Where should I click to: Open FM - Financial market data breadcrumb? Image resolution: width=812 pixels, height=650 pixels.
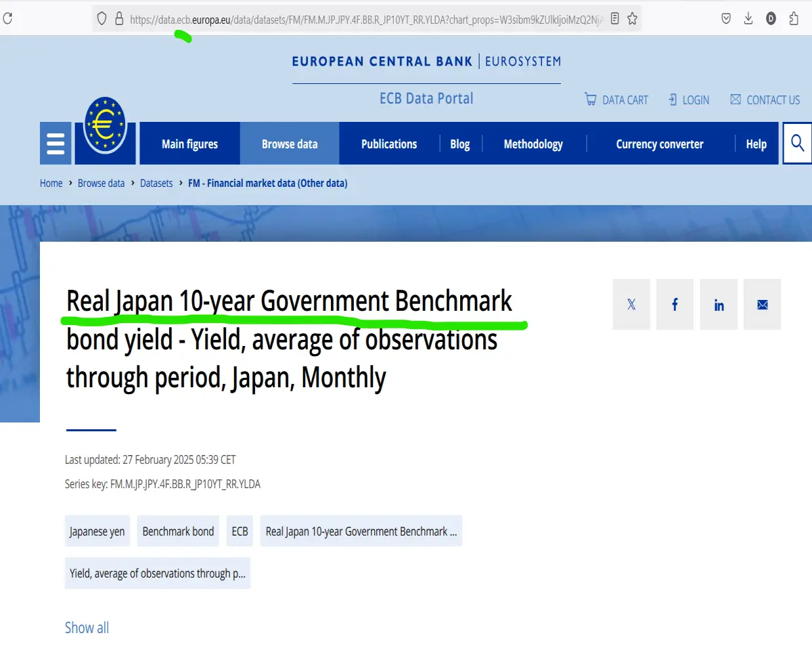click(267, 183)
